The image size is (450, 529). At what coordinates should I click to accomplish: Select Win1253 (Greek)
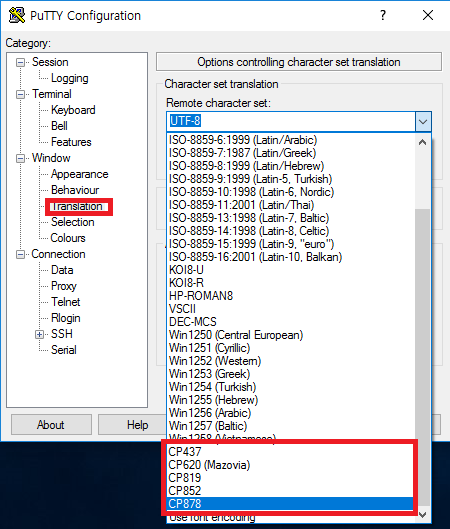tap(291, 374)
